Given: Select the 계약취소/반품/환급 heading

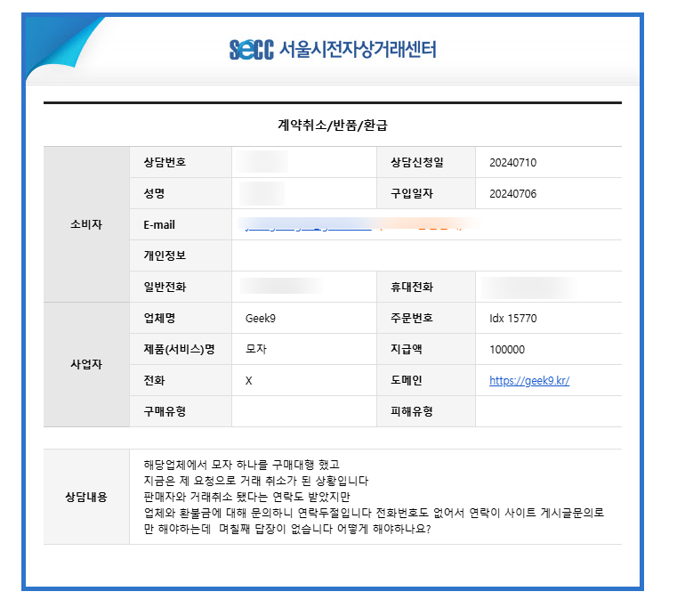Looking at the screenshot, I should (333, 126).
